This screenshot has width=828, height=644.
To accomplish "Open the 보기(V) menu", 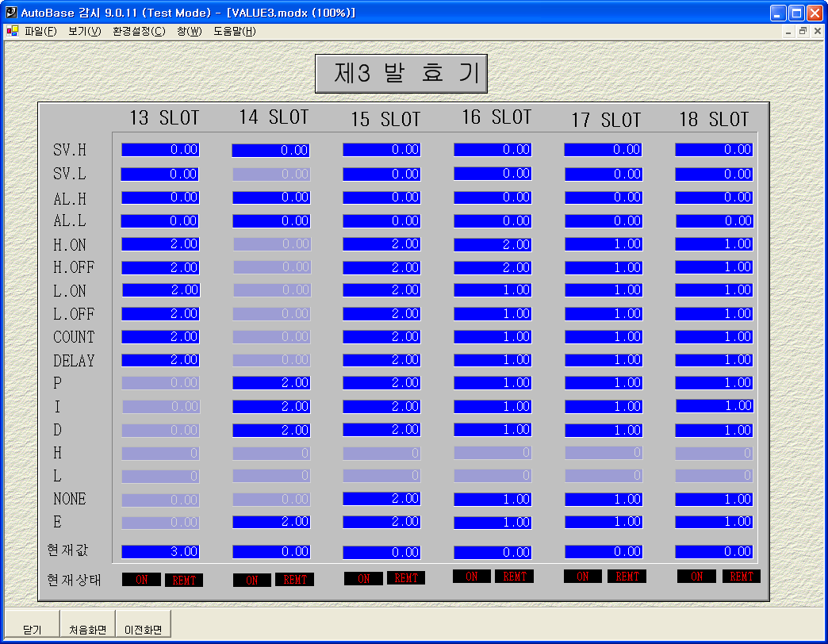I will point(84,32).
